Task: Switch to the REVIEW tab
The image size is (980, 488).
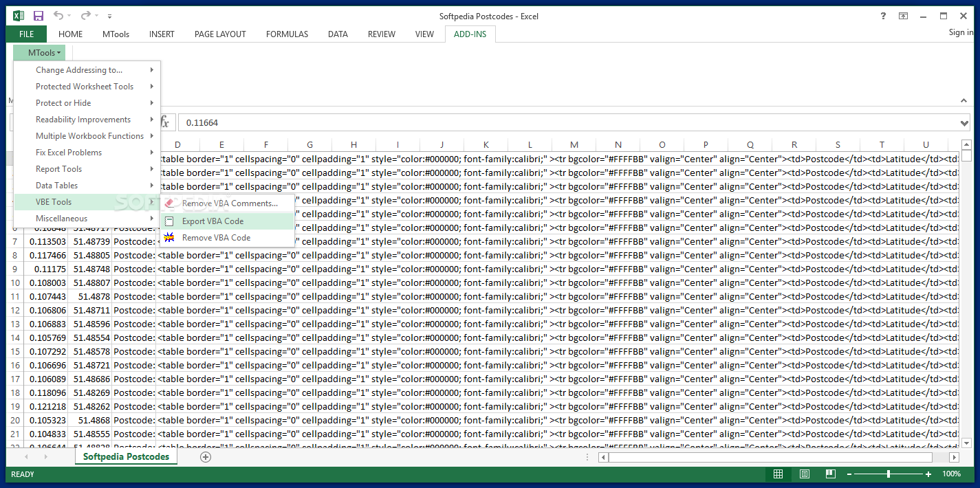Action: click(x=382, y=34)
